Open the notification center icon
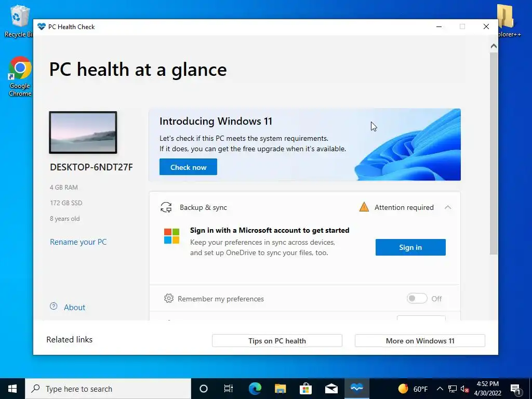The height and width of the screenshot is (399, 532). tap(515, 389)
